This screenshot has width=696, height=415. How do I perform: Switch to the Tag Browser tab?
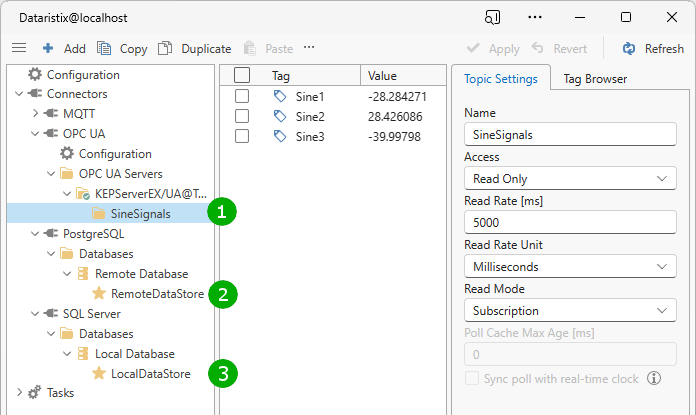pyautogui.click(x=595, y=79)
